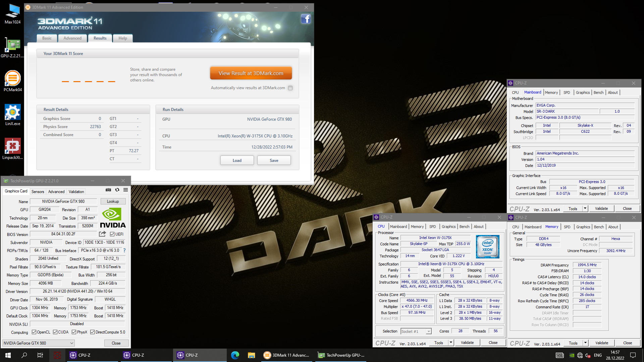Open Bench tab in CPU-Z CPU window

[x=465, y=227]
